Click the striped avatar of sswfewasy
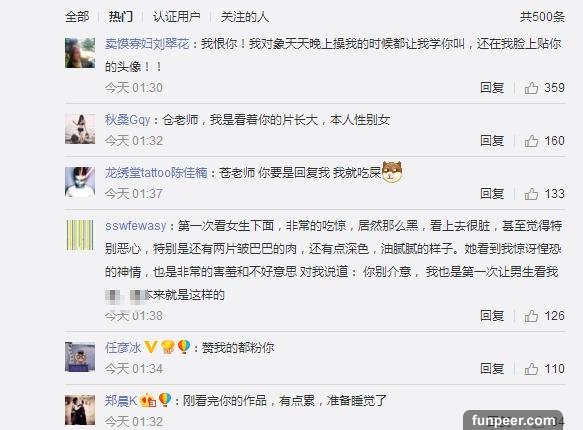 click(x=80, y=235)
